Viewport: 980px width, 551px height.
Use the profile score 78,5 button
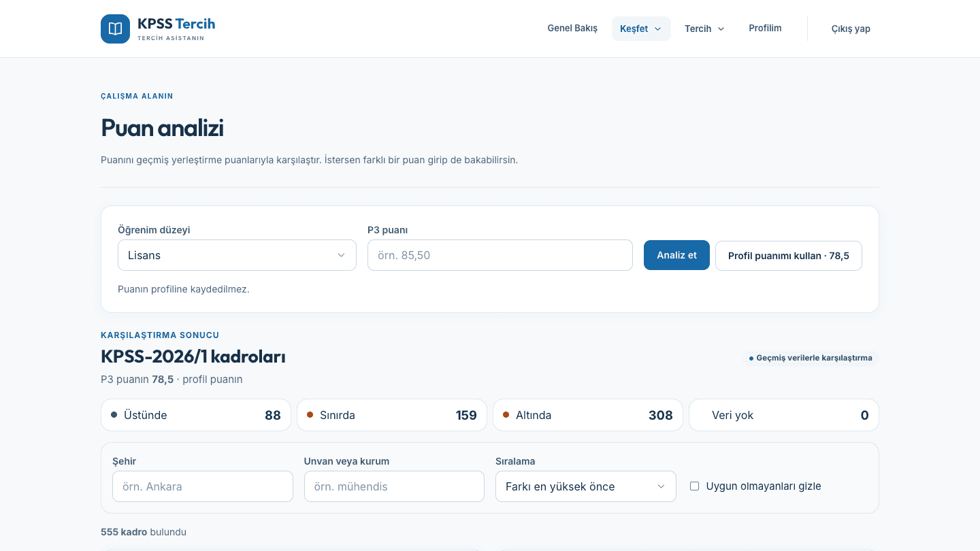click(x=789, y=256)
